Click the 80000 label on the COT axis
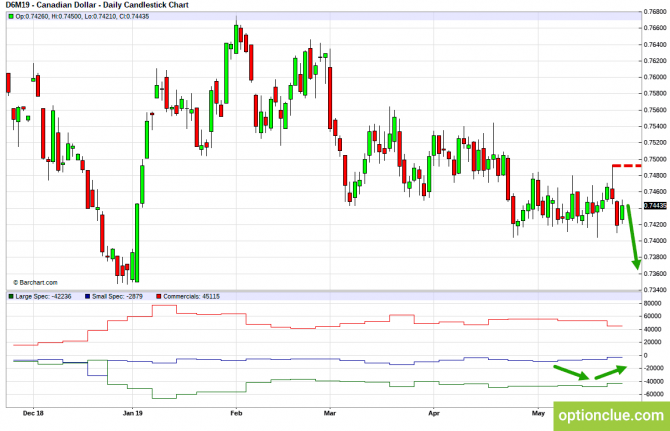Image resolution: width=670 pixels, height=431 pixels. [652, 303]
